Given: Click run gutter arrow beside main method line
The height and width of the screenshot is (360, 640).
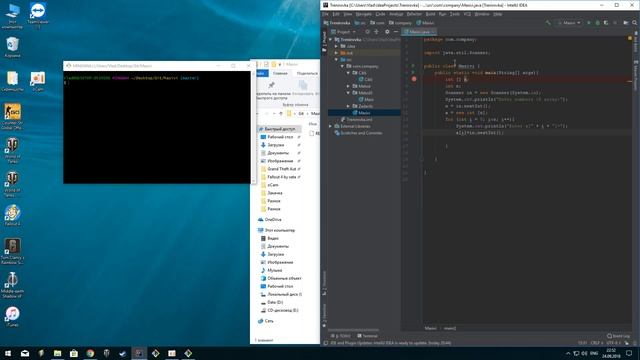Looking at the screenshot, I should pos(413,72).
